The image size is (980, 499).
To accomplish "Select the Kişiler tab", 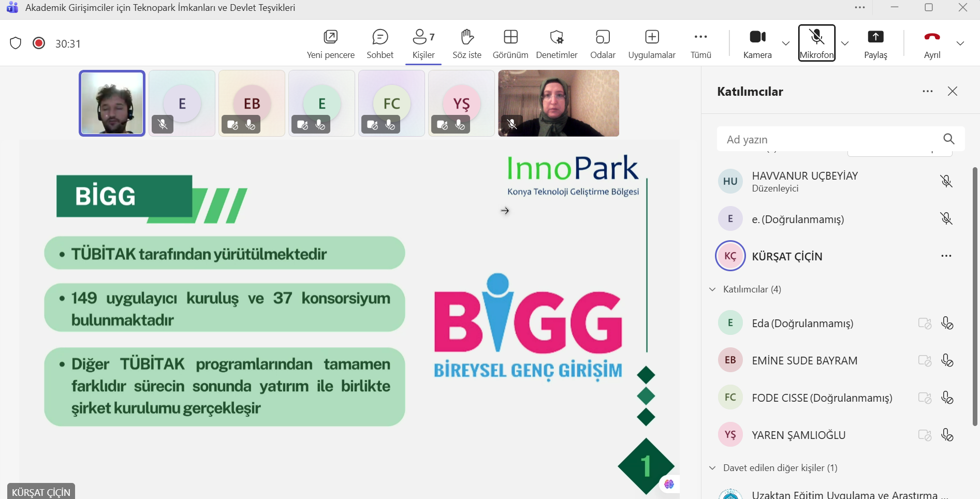I will pos(423,43).
